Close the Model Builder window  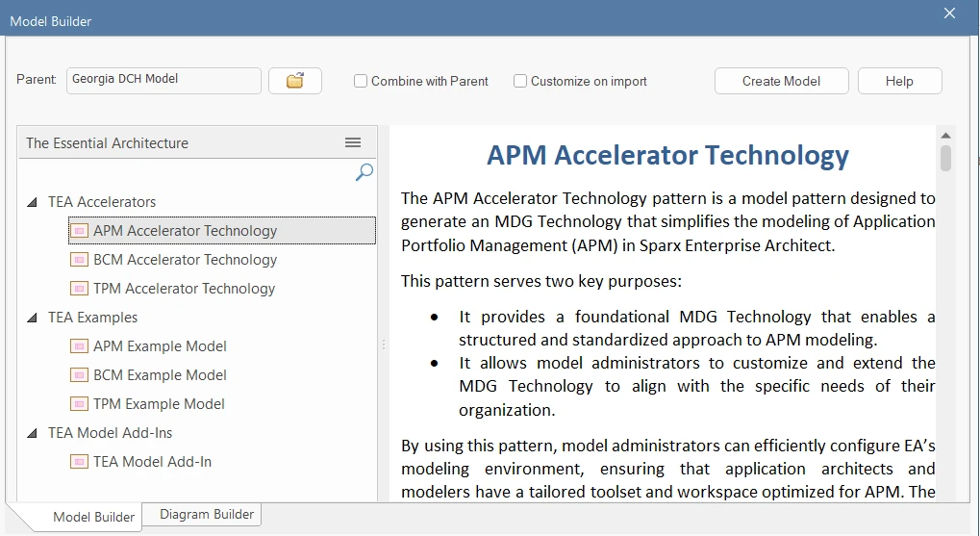(949, 13)
